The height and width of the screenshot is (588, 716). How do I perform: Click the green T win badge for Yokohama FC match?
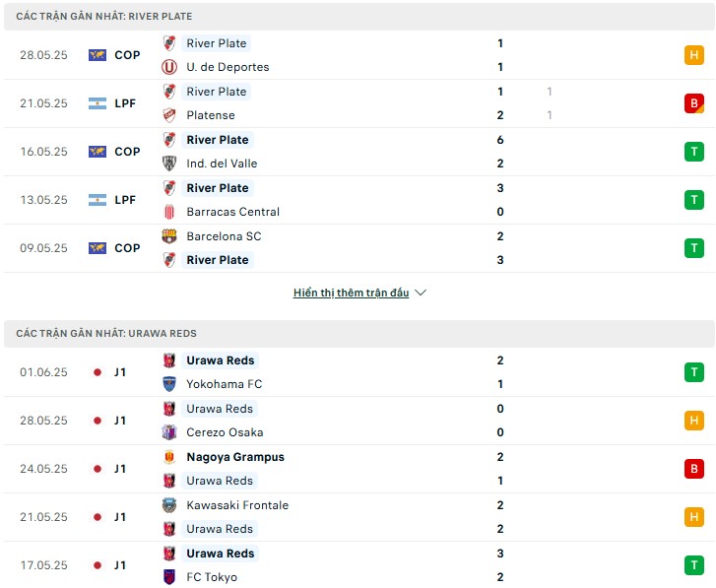click(x=693, y=372)
